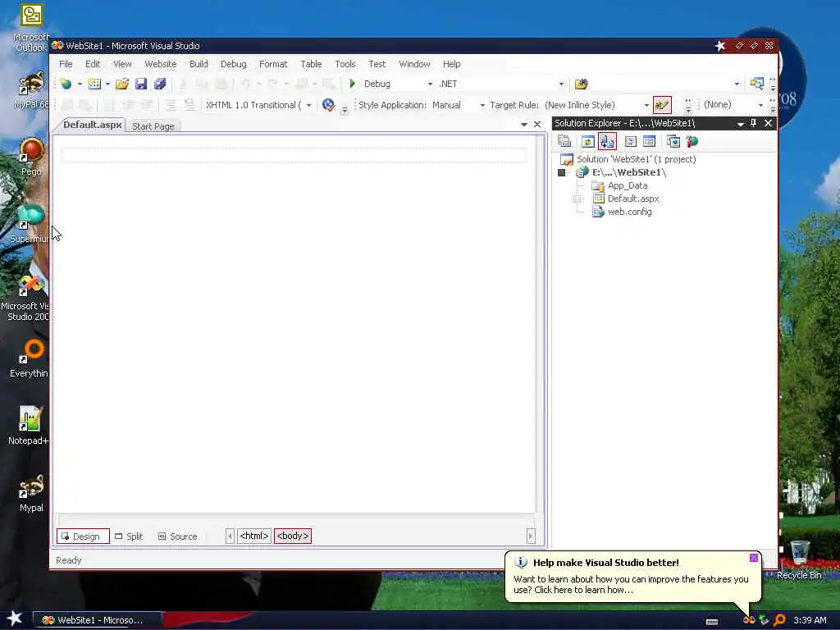Click the View Designer icon in Solution Explorer
Screen dimensions: 840x630
(x=650, y=141)
